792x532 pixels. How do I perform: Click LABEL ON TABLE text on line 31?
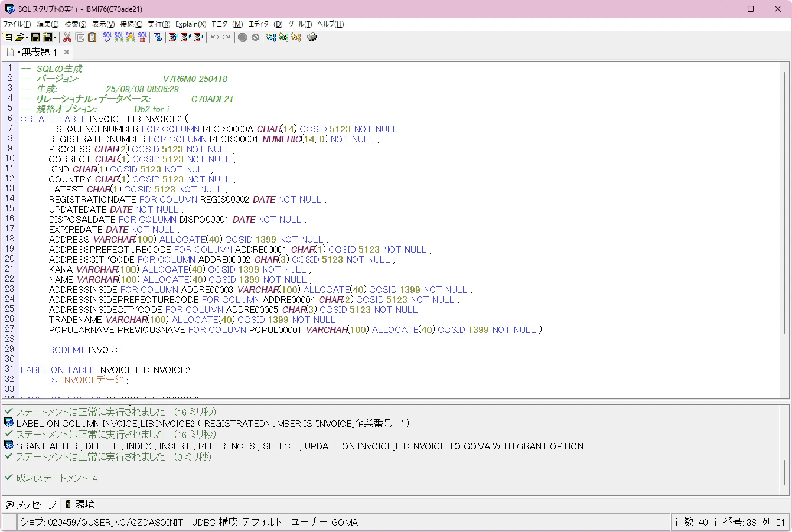tap(57, 370)
